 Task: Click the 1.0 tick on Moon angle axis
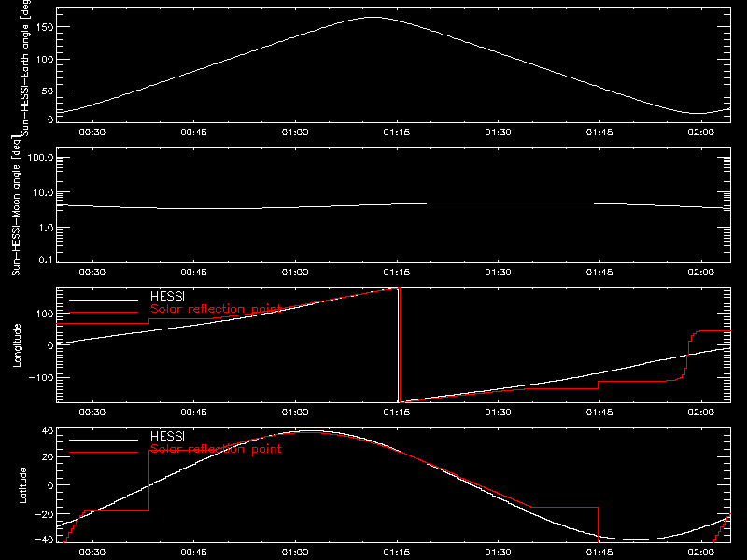coord(45,228)
